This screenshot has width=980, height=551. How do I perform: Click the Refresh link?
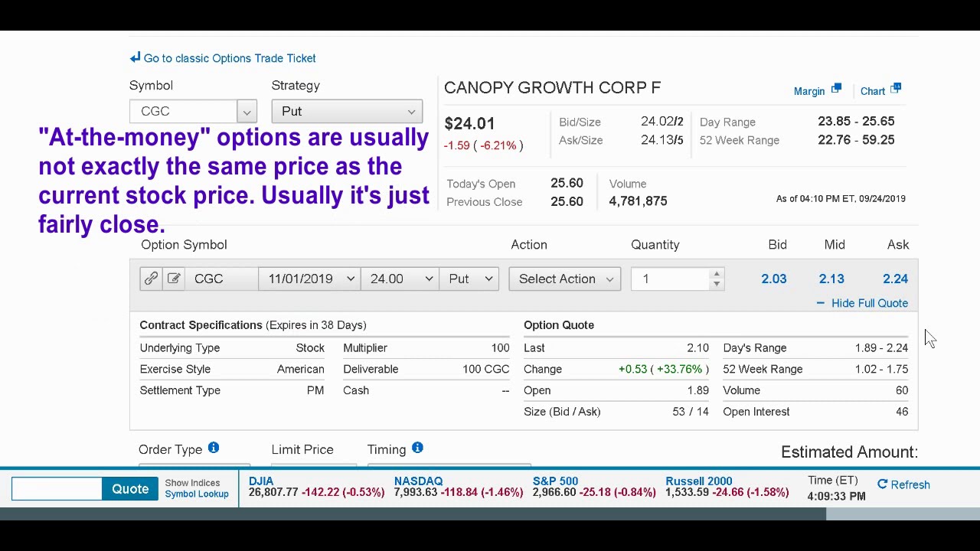[x=910, y=484]
